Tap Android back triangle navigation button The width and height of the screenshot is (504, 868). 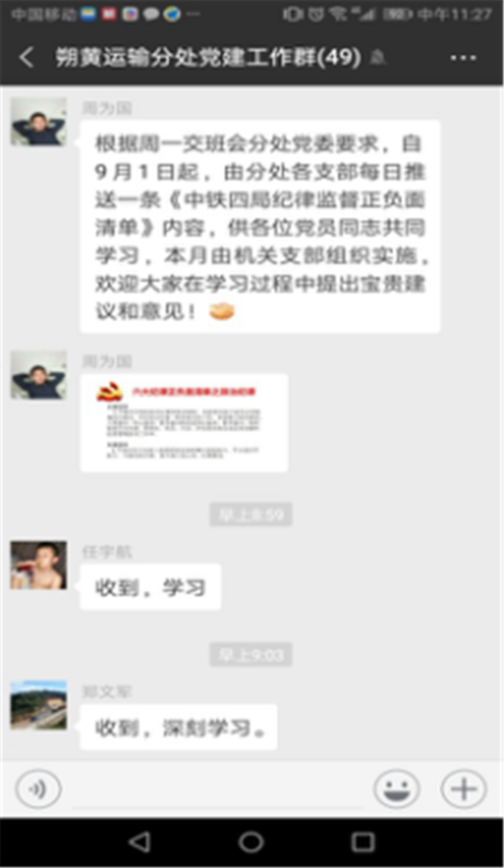[x=139, y=842]
